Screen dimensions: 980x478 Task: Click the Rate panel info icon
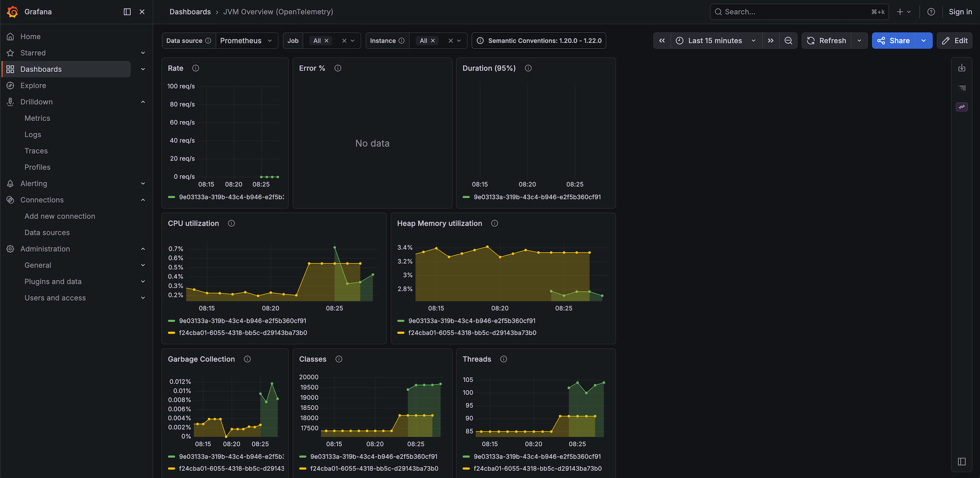coord(196,68)
